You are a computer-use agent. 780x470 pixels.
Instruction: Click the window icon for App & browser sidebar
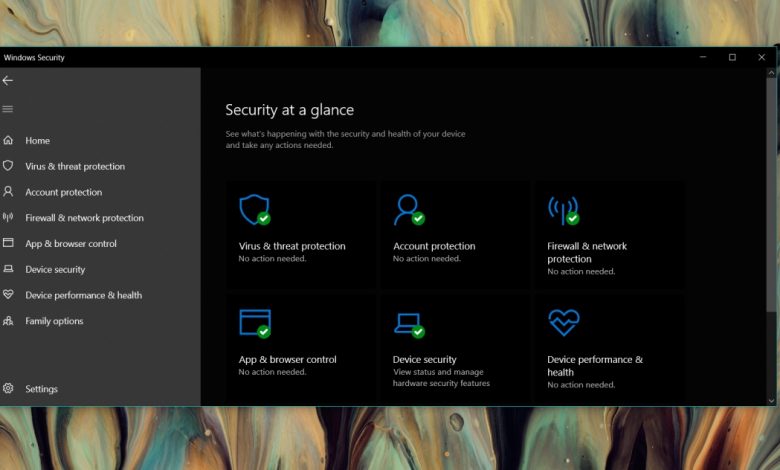click(x=8, y=243)
